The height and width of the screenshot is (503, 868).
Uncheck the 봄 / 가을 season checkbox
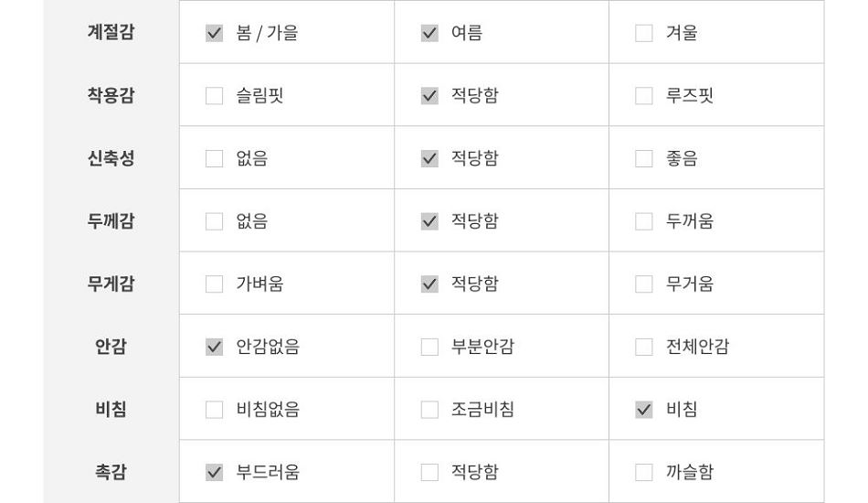[214, 33]
